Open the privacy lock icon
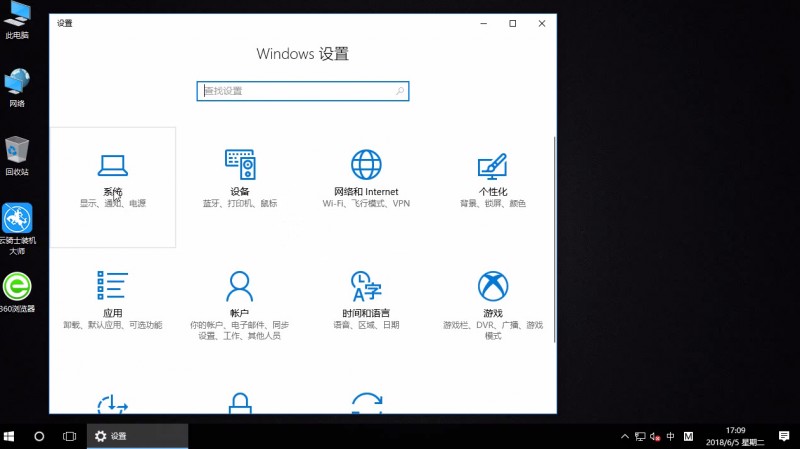This screenshot has width=800, height=449. 240,403
